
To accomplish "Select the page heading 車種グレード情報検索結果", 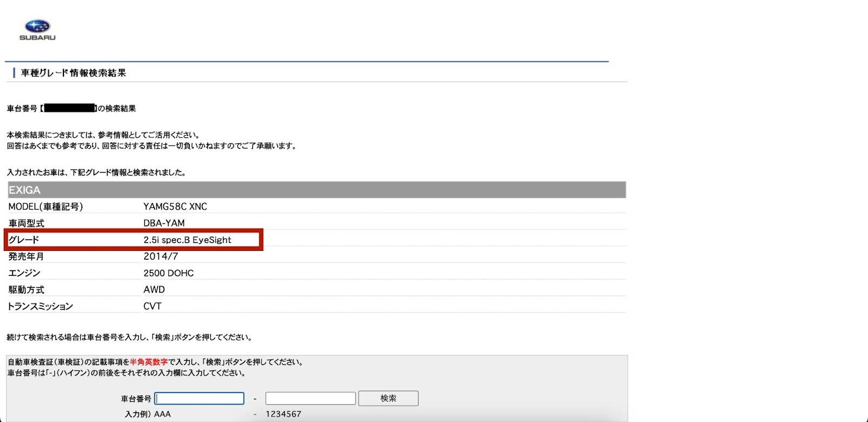I will (73, 73).
